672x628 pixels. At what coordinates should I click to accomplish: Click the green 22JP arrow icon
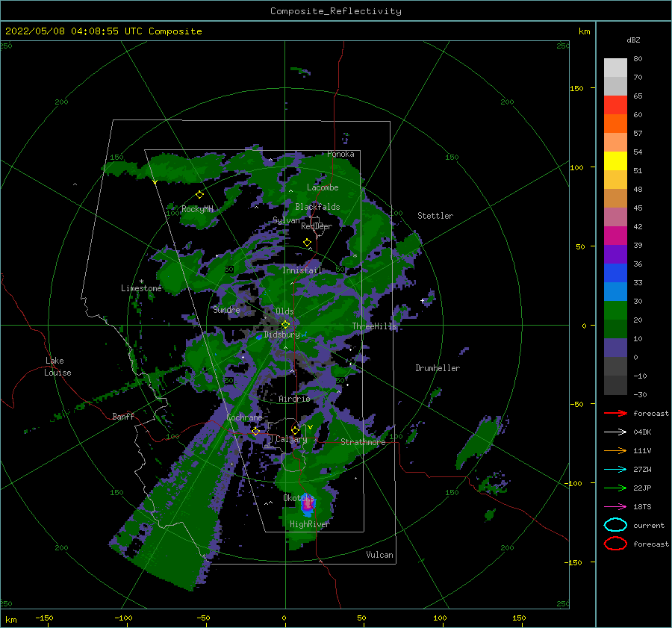click(x=615, y=488)
